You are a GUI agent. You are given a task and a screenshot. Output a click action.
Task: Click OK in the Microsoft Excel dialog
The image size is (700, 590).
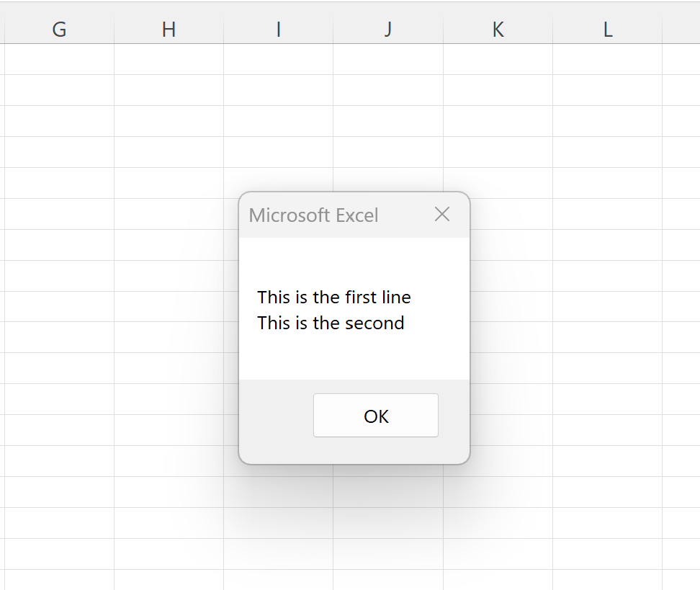click(x=376, y=416)
